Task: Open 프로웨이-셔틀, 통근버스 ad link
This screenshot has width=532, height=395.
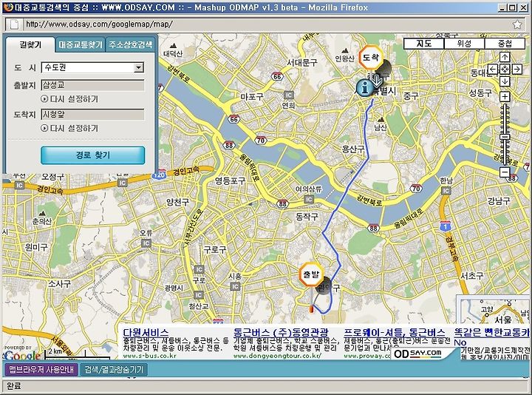Action: point(395,333)
